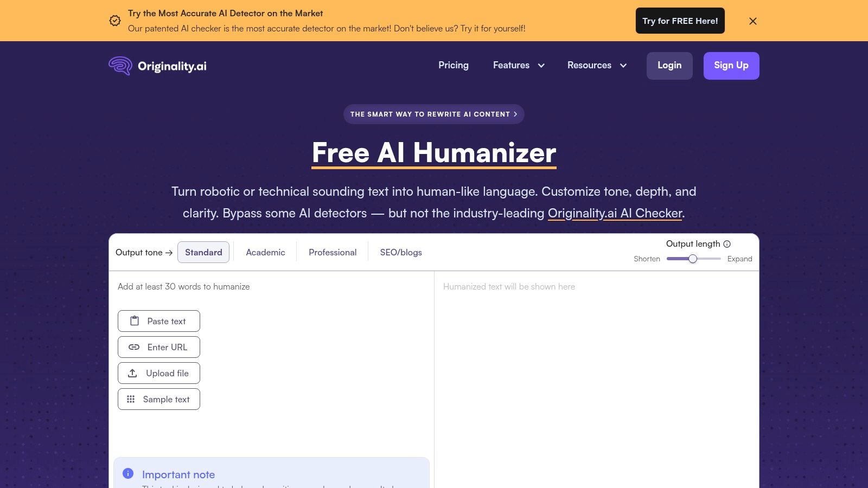The image size is (868, 488).
Task: Click the banner title Try the Most Accurate AI Detector
Action: (226, 14)
